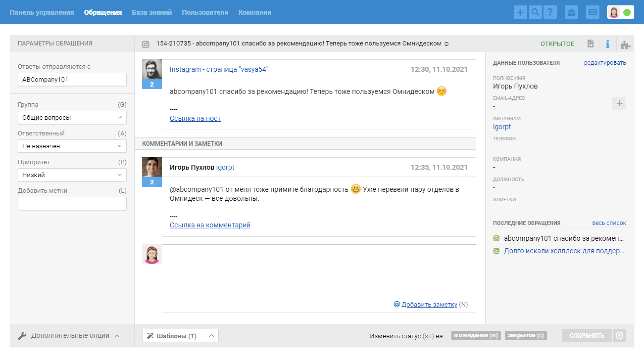Image resolution: width=644 pixels, height=357 pixels.
Task: Click the timestamp 12:35, 11.10.2021
Action: tap(439, 167)
